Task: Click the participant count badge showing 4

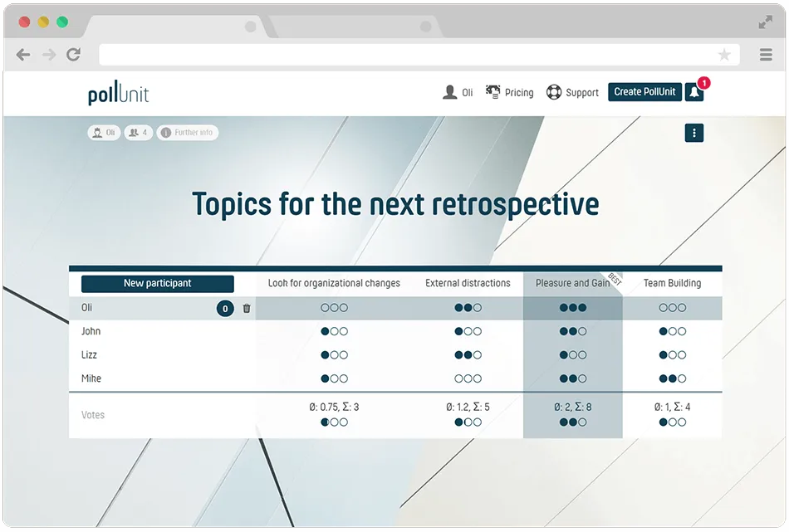Action: [139, 133]
